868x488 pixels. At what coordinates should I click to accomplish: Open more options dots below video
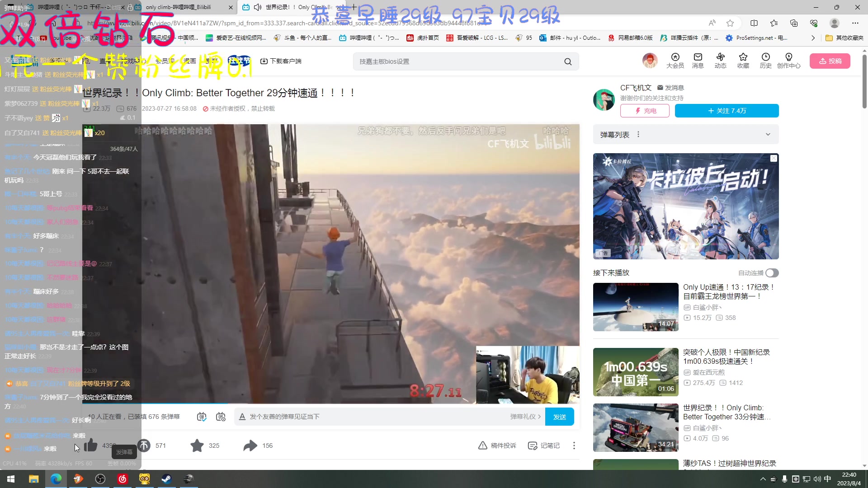click(x=574, y=446)
